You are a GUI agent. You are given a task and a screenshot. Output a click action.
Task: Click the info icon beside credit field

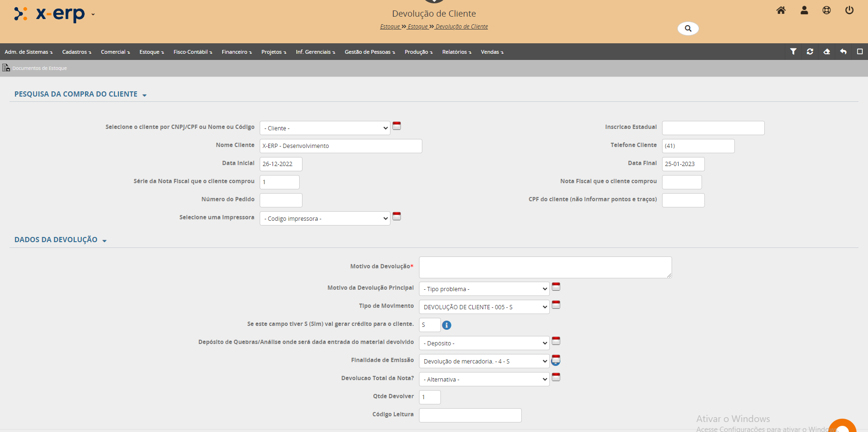[447, 325]
